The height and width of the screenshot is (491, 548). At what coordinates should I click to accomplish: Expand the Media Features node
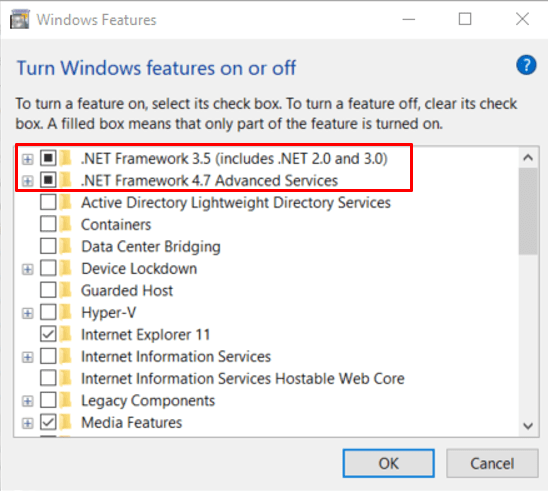(28, 423)
